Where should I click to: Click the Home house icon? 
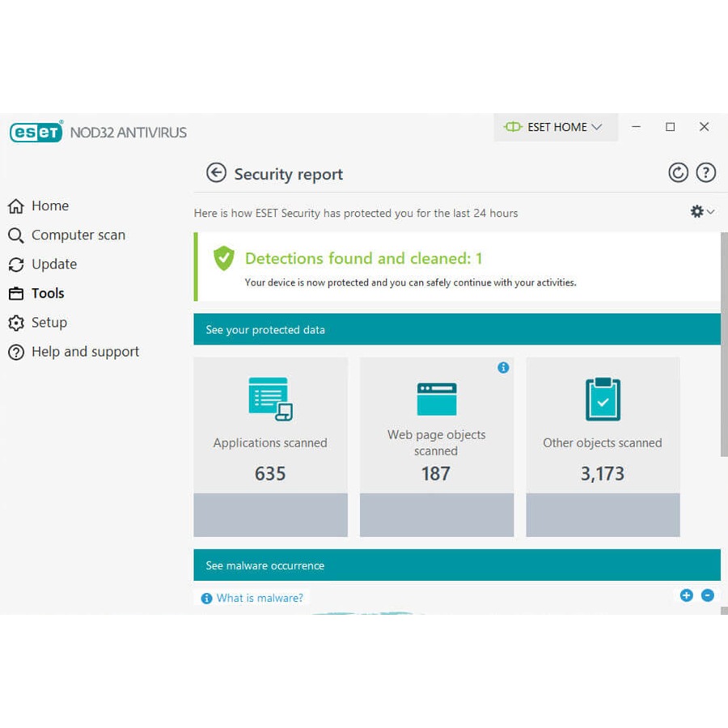click(16, 205)
